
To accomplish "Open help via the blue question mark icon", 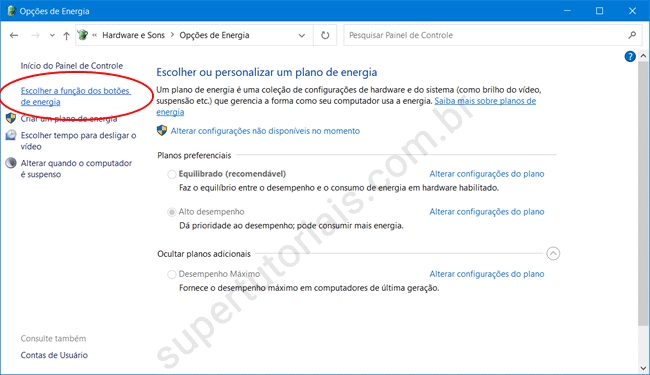I will point(630,56).
